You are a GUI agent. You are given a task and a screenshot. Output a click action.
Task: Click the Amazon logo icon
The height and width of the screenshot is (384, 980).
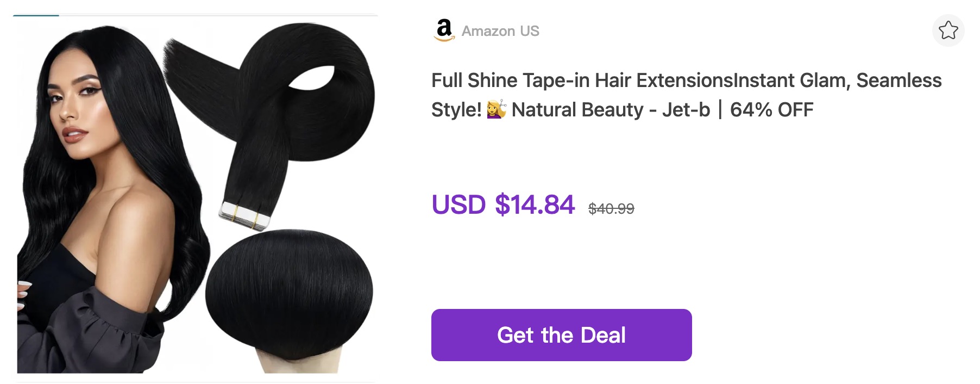click(x=444, y=30)
